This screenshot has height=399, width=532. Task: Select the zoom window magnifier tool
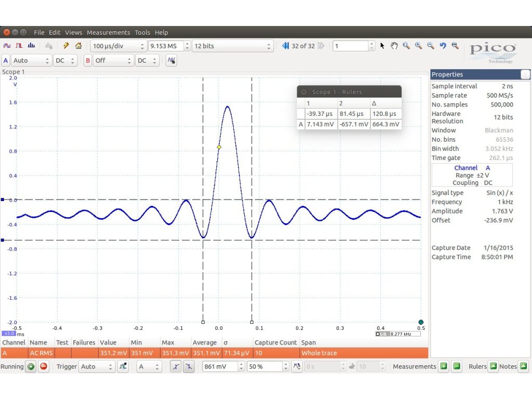pyautogui.click(x=406, y=46)
